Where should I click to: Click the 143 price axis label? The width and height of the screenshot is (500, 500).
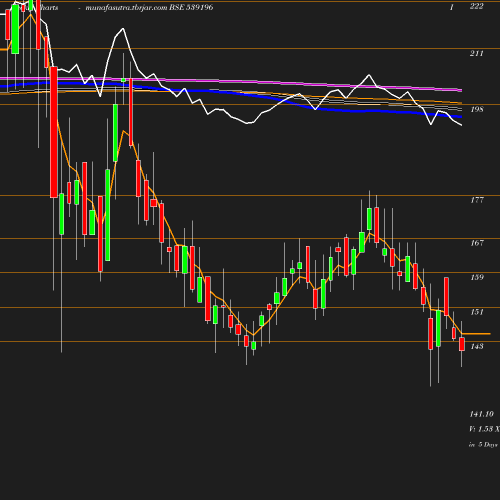[x=477, y=346]
